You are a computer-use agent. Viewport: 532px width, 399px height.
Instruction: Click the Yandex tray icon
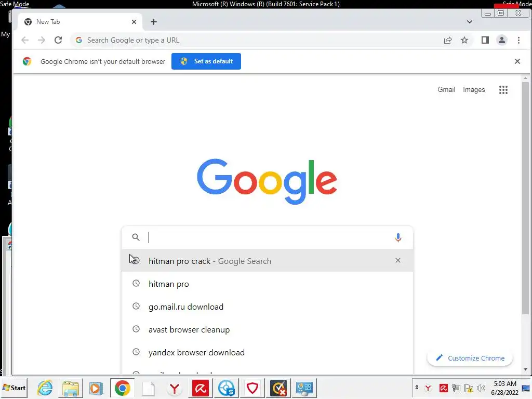(x=428, y=388)
